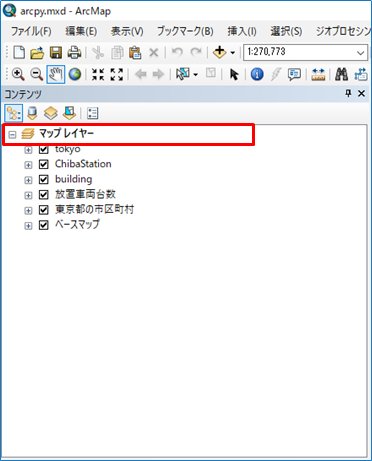Select the Select Features tool

[x=182, y=74]
